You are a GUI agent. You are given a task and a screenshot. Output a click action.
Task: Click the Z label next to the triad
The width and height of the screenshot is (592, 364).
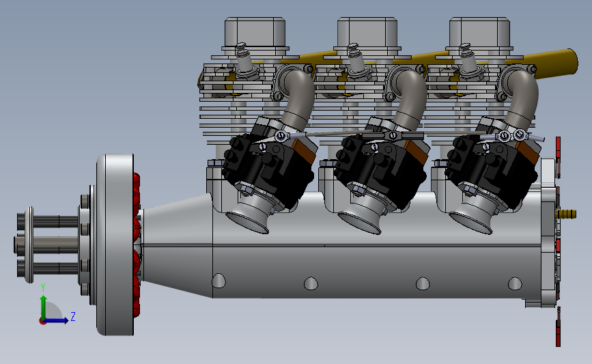pyautogui.click(x=73, y=316)
